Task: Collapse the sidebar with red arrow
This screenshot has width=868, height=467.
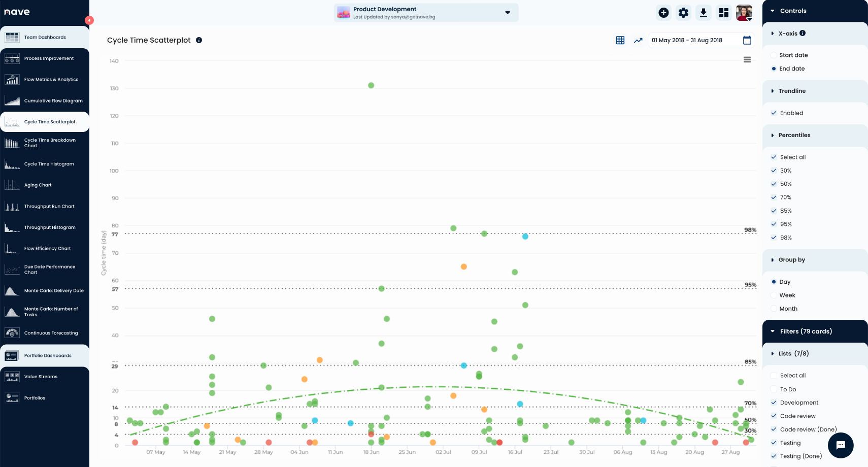Action: 89,20
